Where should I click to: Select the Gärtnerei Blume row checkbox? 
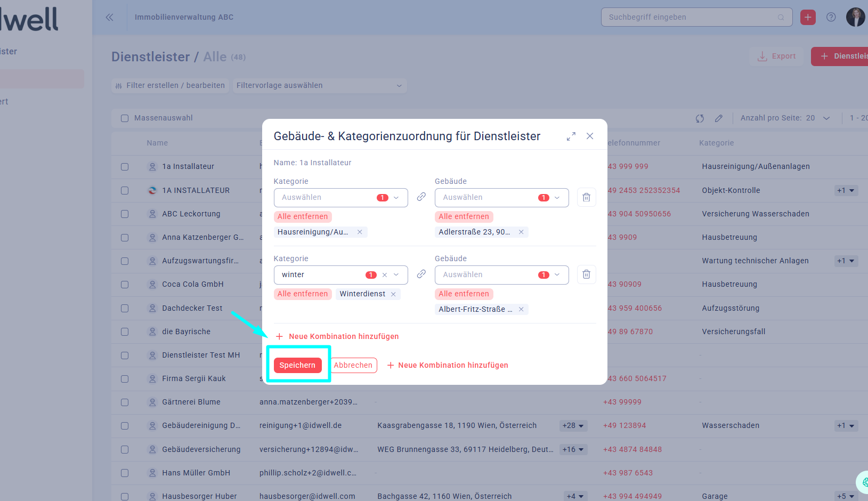point(125,402)
